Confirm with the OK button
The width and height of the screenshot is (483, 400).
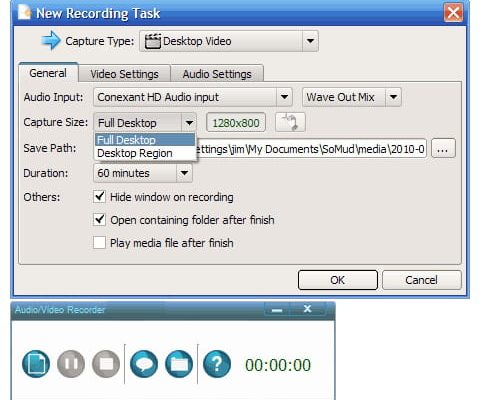pyautogui.click(x=338, y=280)
